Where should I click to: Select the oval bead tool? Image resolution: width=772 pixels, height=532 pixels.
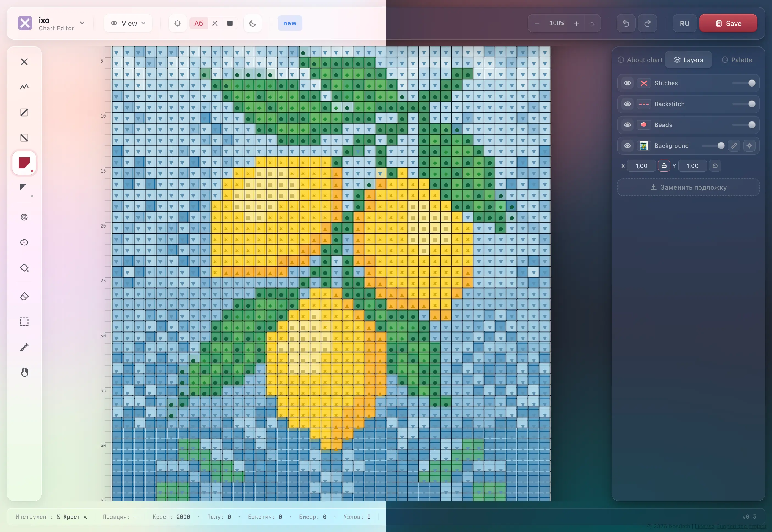(x=24, y=242)
